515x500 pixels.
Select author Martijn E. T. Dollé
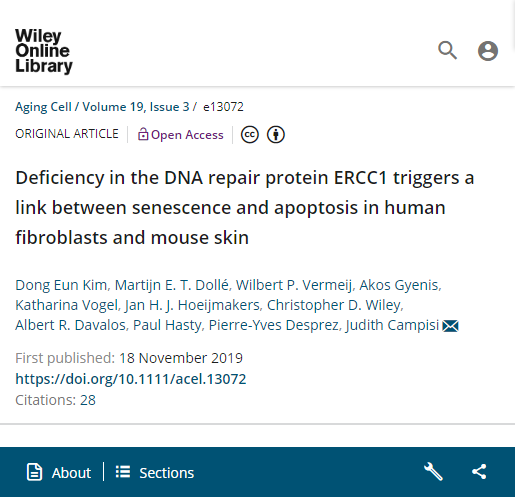172,285
